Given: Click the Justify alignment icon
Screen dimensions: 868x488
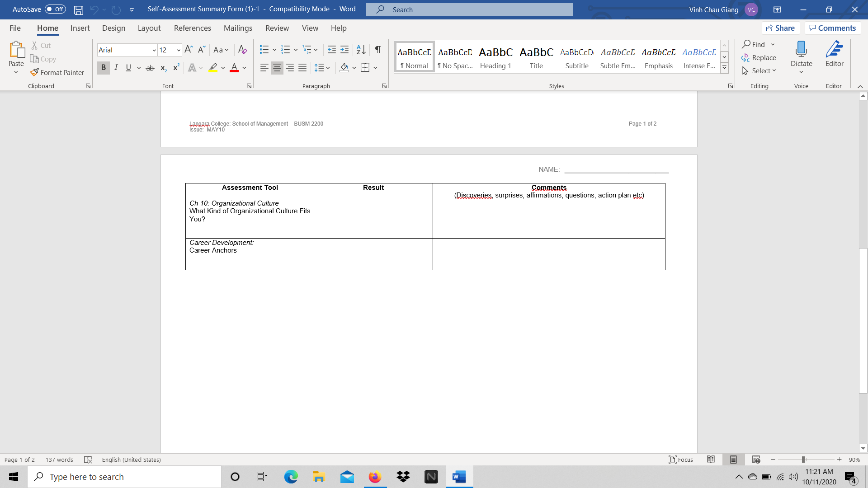Looking at the screenshot, I should 302,68.
